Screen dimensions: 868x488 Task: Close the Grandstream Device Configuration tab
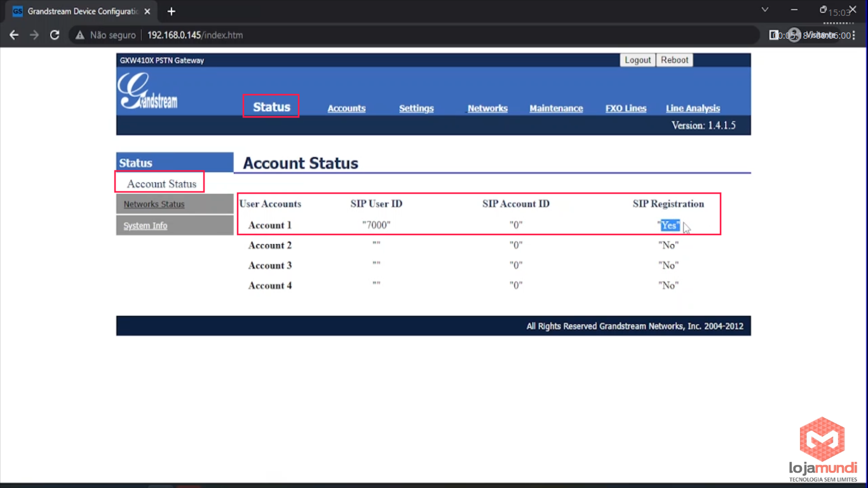tap(147, 11)
